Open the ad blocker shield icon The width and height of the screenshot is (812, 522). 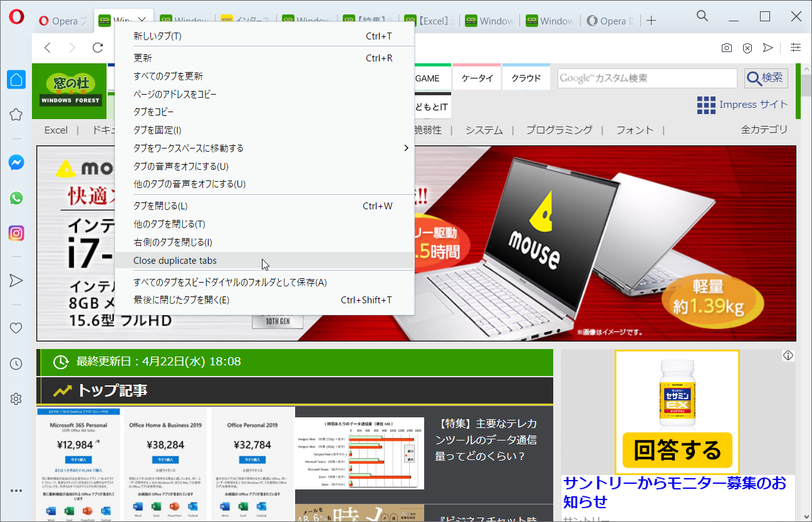[747, 48]
